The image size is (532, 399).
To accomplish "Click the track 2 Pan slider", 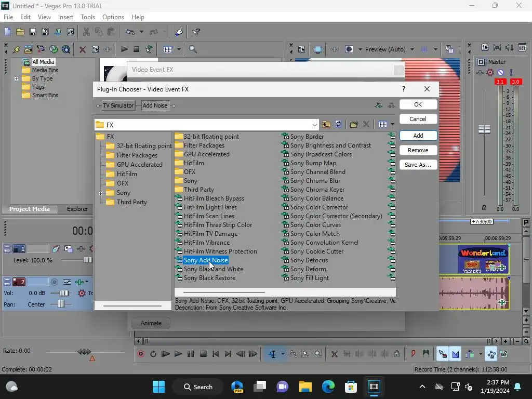I will point(61,304).
